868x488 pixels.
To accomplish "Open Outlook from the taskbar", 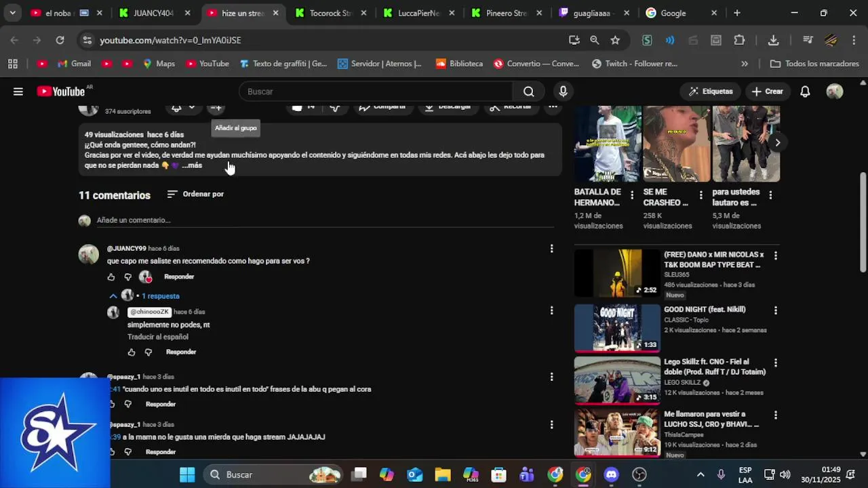I will click(415, 474).
